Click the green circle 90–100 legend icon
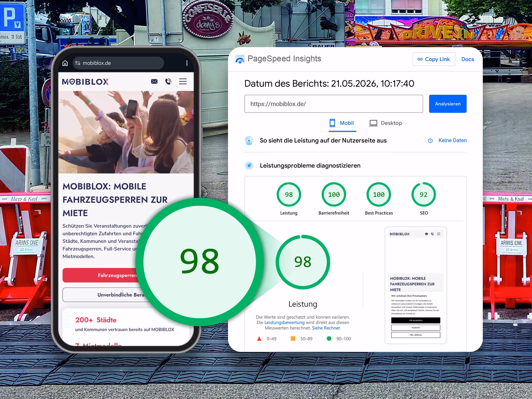The image size is (532, 399). (x=329, y=339)
